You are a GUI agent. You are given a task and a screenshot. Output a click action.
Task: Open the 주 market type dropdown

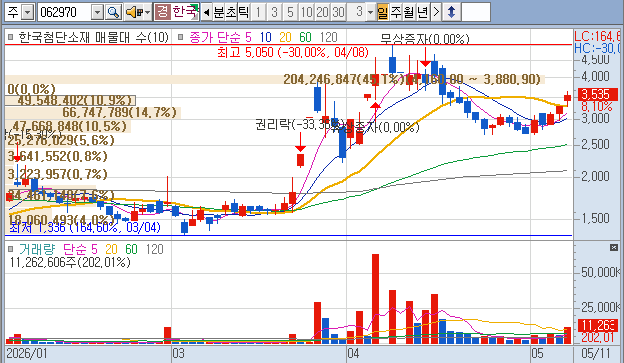(x=27, y=12)
